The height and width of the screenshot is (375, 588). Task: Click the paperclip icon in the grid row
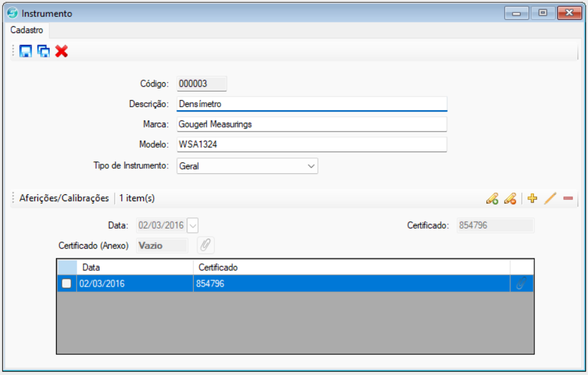point(521,283)
